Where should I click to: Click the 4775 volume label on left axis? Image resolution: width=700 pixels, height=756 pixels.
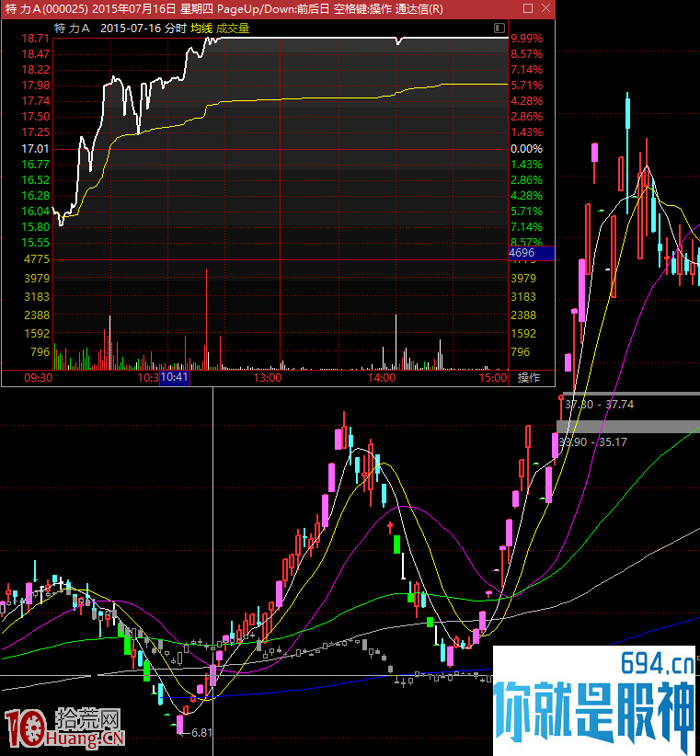(x=37, y=259)
